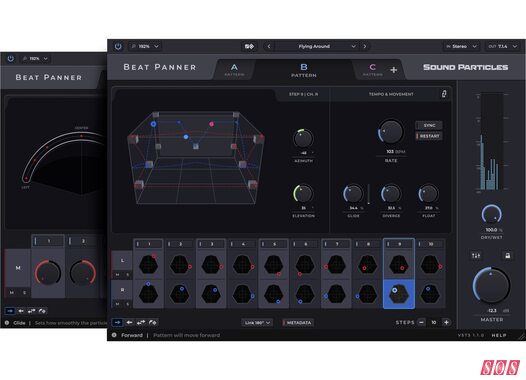Select the R channel pad on step 3
526x380 pixels.
click(x=211, y=294)
